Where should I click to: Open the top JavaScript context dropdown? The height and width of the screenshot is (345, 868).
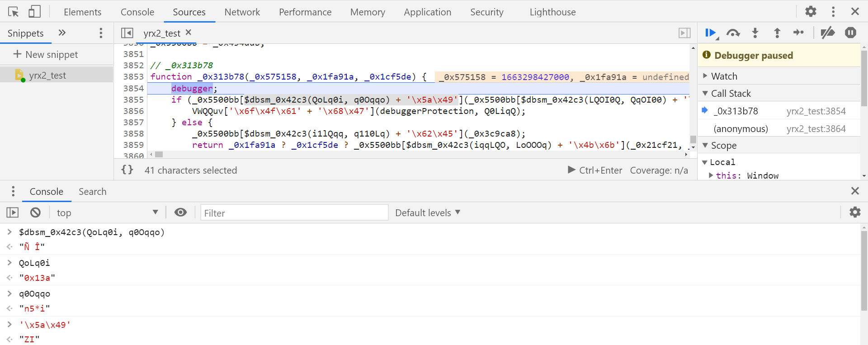tap(107, 213)
